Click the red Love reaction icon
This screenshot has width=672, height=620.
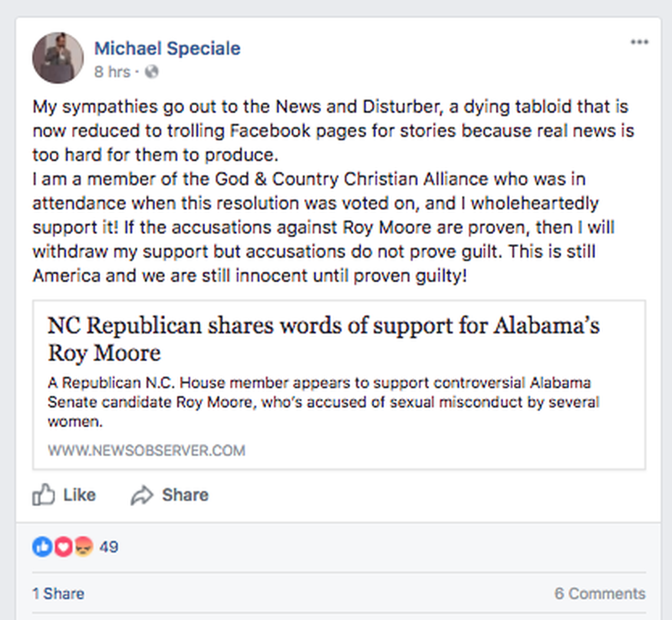(63, 547)
